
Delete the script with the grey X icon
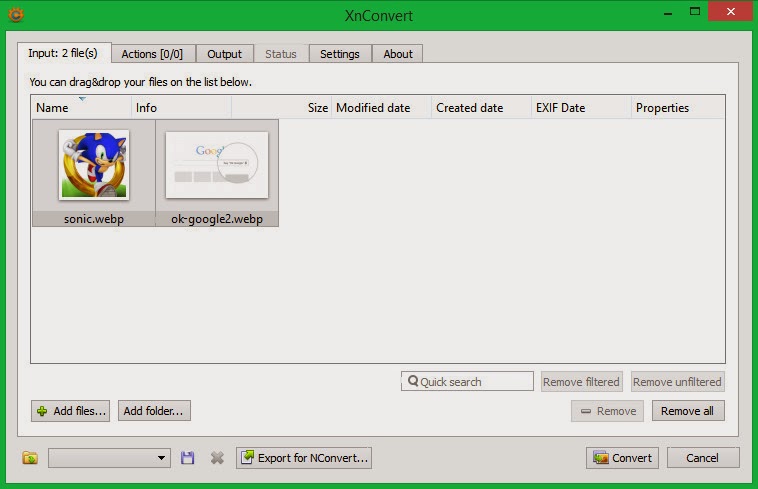(217, 458)
